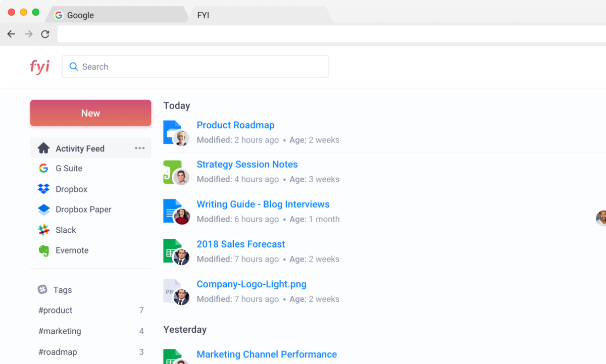The width and height of the screenshot is (606, 364).
Task: Click the browser forward arrow
Action: [29, 34]
